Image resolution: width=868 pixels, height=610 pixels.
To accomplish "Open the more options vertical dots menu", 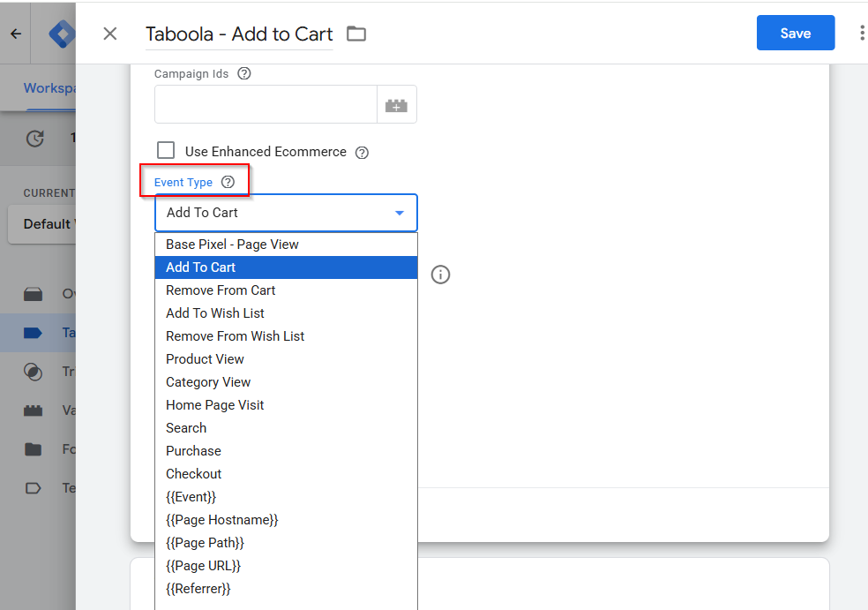I will tap(861, 34).
